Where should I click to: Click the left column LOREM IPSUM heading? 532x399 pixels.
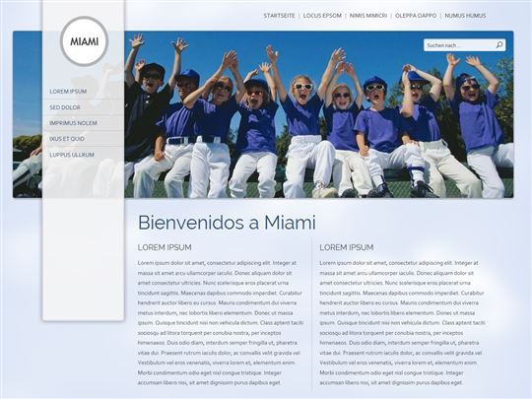click(165, 247)
